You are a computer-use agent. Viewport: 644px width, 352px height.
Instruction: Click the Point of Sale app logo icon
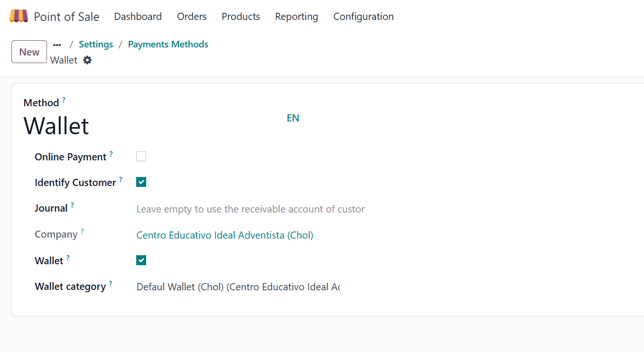[x=19, y=16]
